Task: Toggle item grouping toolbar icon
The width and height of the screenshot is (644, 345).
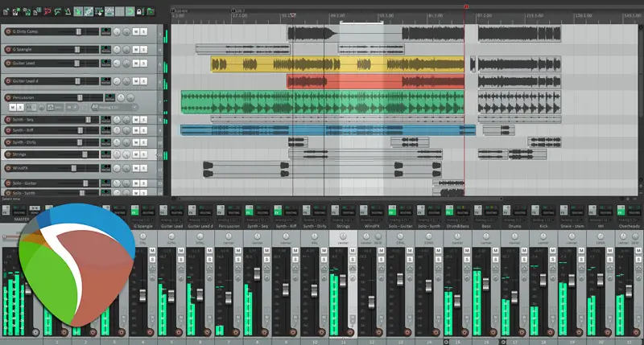Action: pos(89,11)
